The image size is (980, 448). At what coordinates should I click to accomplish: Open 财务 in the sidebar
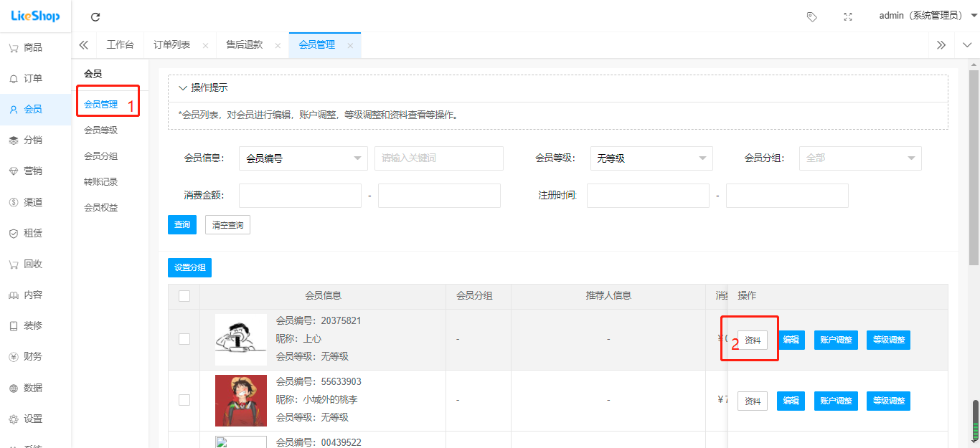[x=36, y=356]
